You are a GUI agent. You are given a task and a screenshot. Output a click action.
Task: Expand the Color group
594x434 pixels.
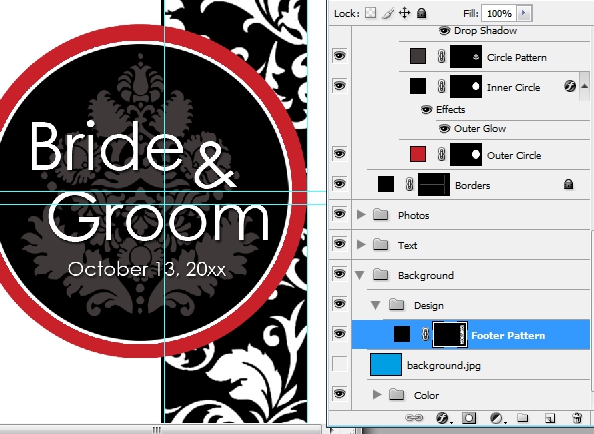point(377,395)
